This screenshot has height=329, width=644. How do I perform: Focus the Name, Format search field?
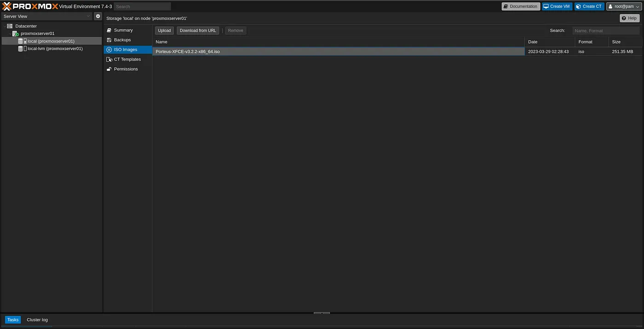[605, 31]
